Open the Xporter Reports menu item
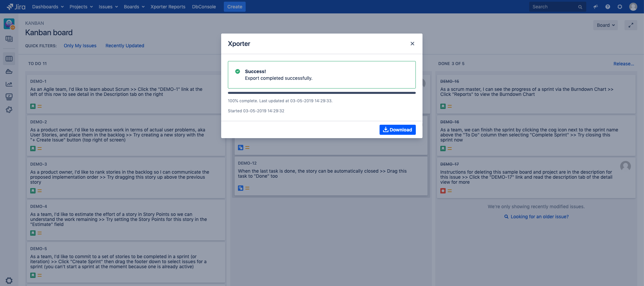644x286 pixels. [x=168, y=7]
